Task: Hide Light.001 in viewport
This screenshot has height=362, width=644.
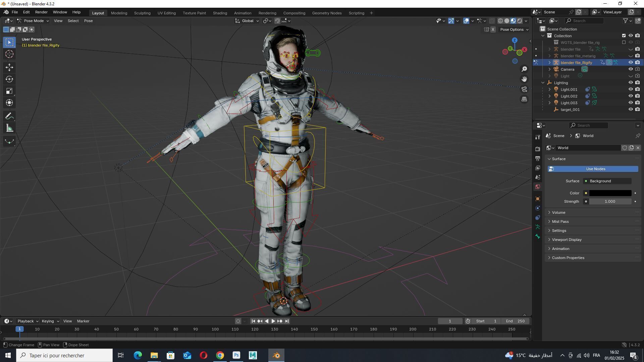Action: point(631,89)
